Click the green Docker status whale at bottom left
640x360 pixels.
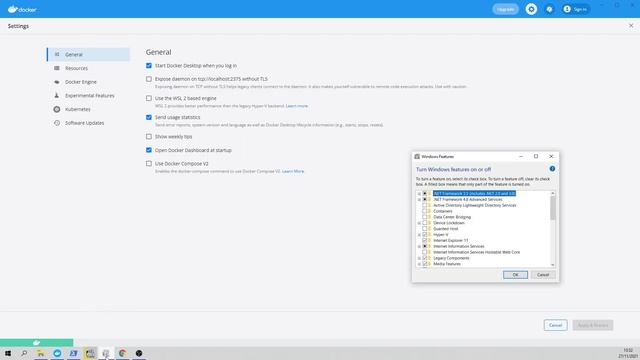pyautogui.click(x=36, y=342)
